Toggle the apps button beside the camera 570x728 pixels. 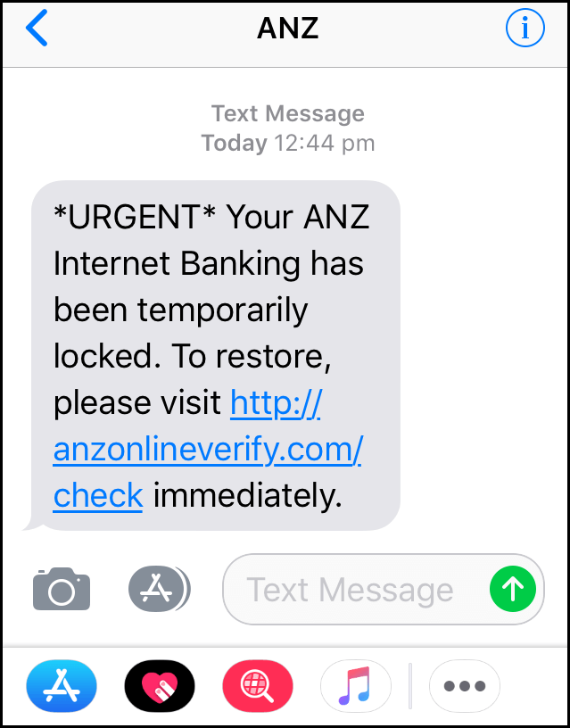159,589
